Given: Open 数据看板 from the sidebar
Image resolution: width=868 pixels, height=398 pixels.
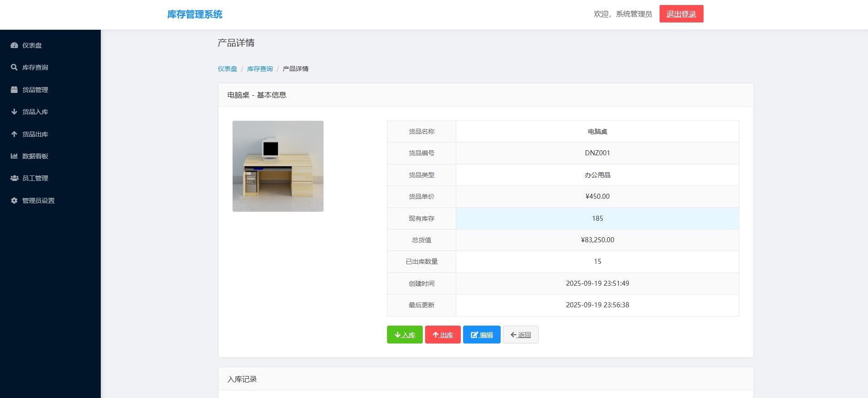Looking at the screenshot, I should click(x=35, y=156).
